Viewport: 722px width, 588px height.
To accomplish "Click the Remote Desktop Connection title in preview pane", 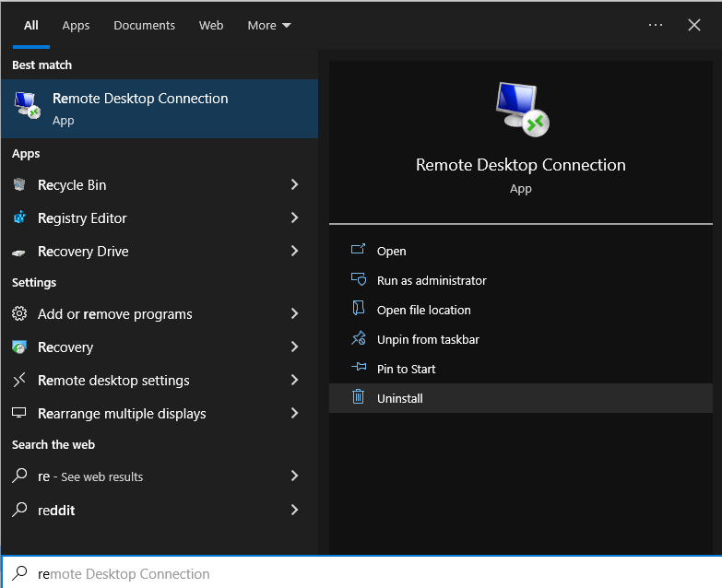I will click(521, 165).
